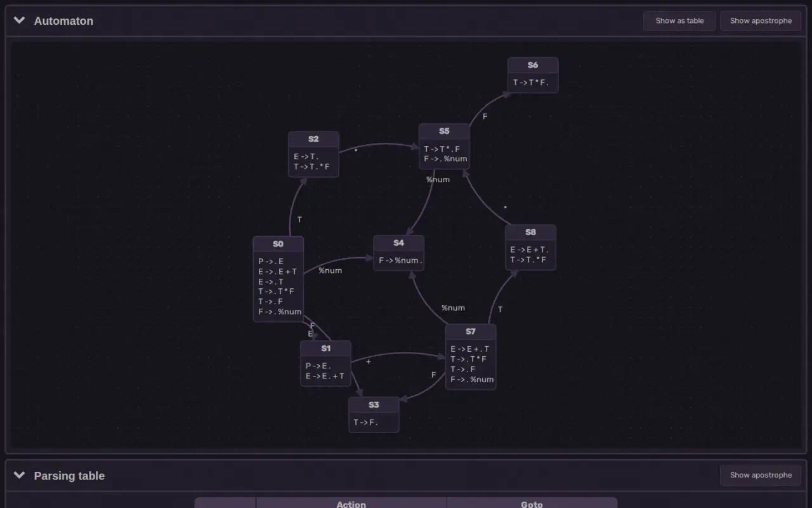Screen dimensions: 812x508
Task: Click item "P -> E ." in state S1
Action: click(318, 366)
